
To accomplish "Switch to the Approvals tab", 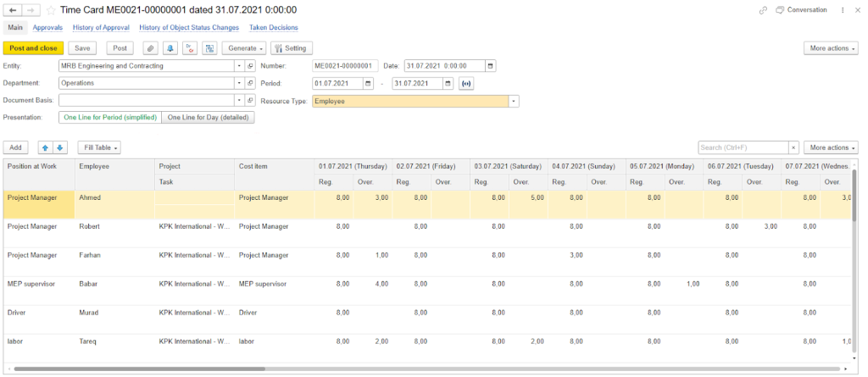I will (x=47, y=28).
